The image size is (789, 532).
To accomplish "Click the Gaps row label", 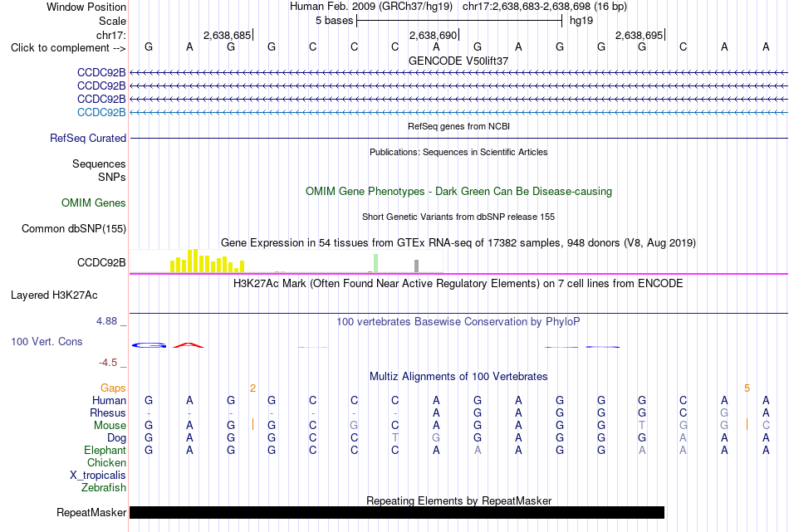I will [113, 388].
